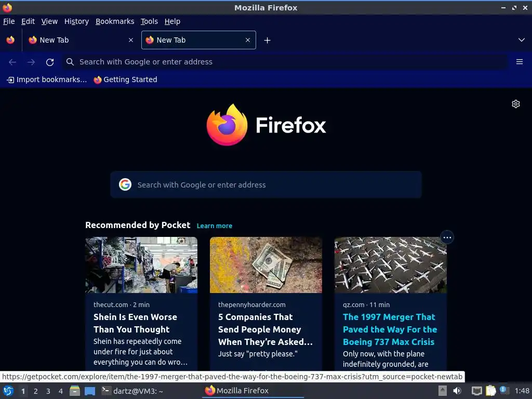
Task: Open a new tab with plus button
Action: (x=268, y=41)
